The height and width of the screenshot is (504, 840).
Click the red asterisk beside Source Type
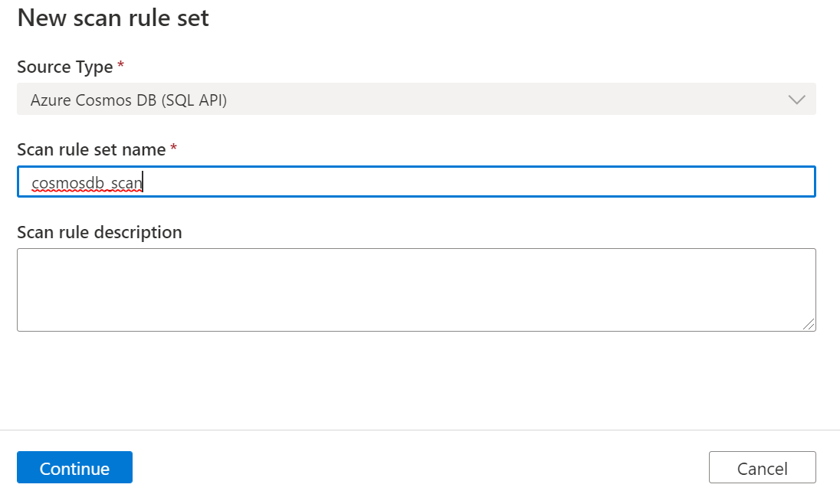coord(120,67)
